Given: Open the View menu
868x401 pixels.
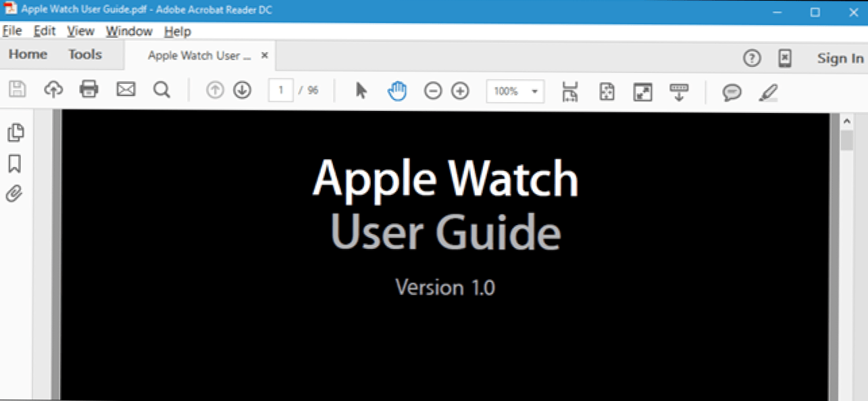Looking at the screenshot, I should click(81, 31).
